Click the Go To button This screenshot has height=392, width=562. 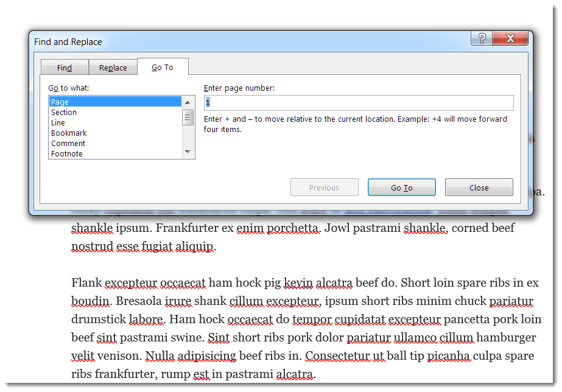[x=401, y=187]
